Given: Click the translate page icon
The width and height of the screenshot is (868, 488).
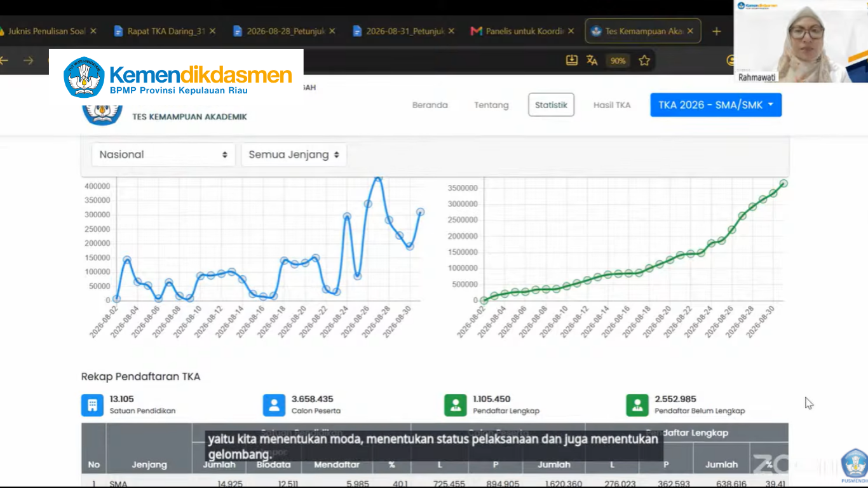Looking at the screenshot, I should coord(592,60).
